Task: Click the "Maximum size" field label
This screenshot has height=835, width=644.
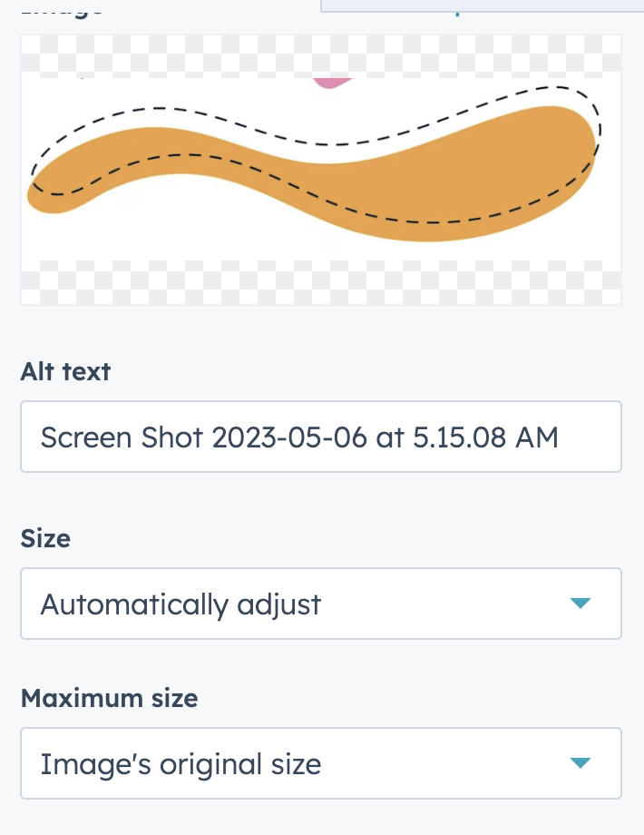Action: coord(109,698)
